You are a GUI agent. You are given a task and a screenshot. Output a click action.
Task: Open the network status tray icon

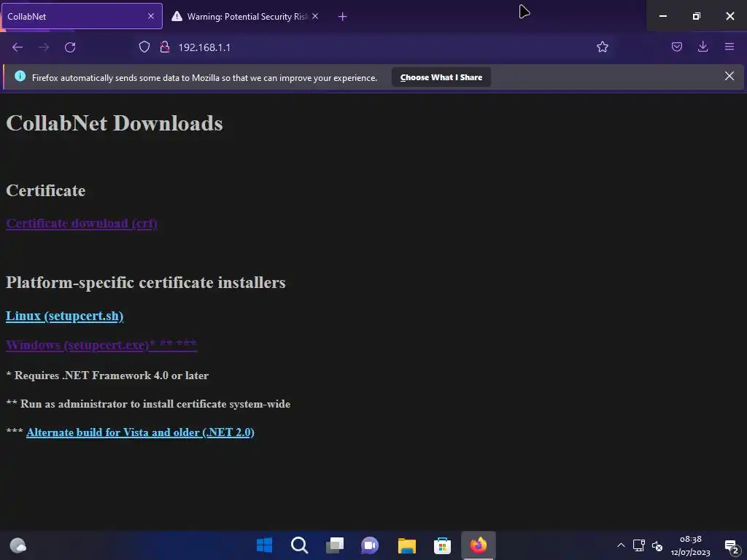click(639, 545)
